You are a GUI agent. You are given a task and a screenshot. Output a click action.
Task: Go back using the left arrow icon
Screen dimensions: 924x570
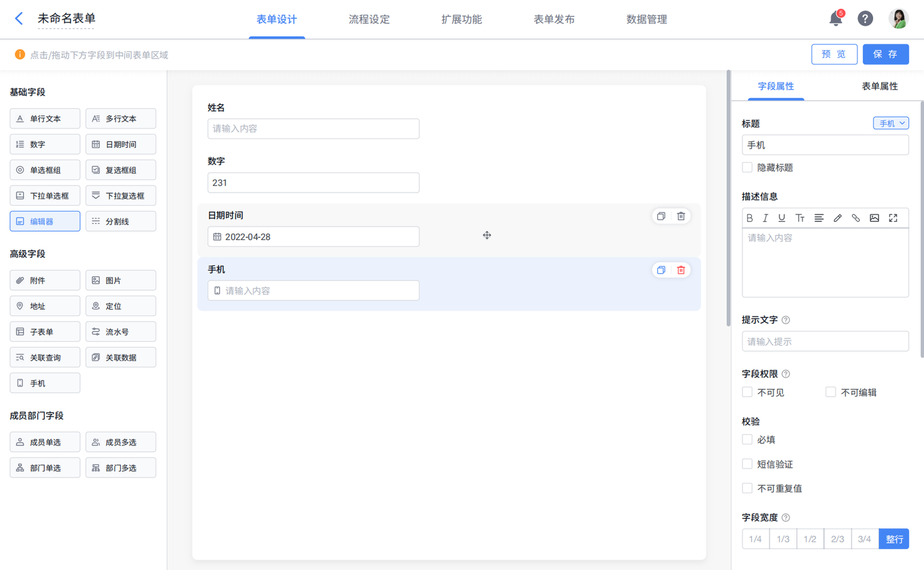click(x=19, y=18)
